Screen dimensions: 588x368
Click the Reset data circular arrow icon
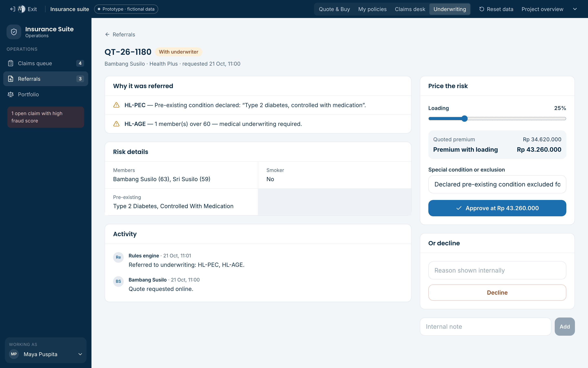482,9
